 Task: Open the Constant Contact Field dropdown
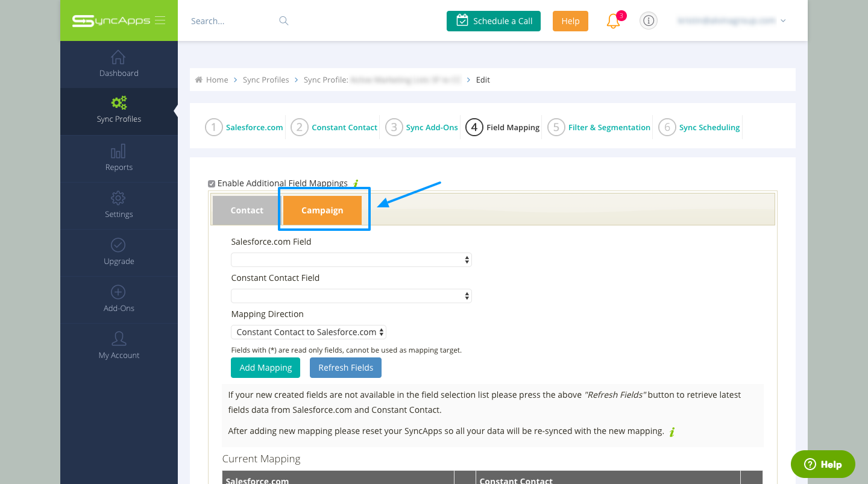pos(351,296)
